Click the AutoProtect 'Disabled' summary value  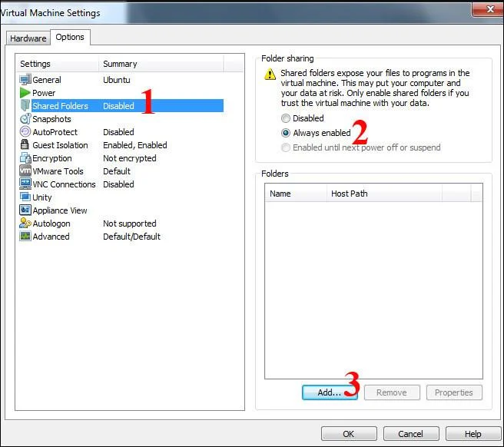click(118, 132)
